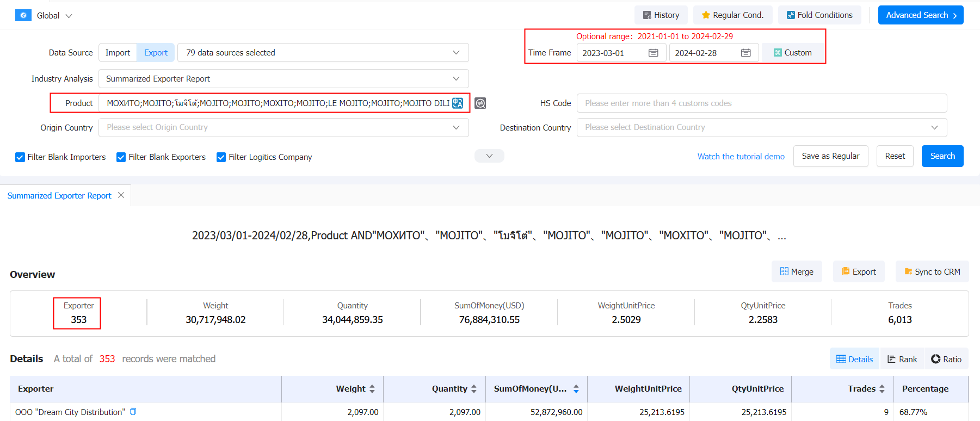Open the Destination Country selector
The image size is (980, 421).
(x=761, y=127)
